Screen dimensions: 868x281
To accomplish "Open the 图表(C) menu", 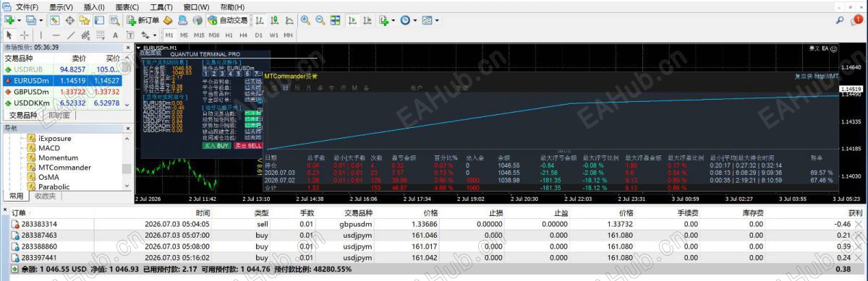I will (x=127, y=7).
